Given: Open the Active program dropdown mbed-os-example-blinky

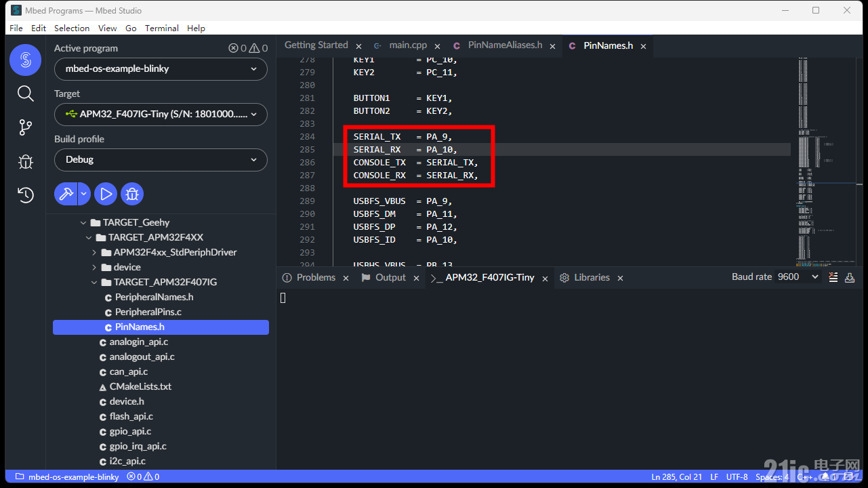Looking at the screenshot, I should (x=161, y=68).
